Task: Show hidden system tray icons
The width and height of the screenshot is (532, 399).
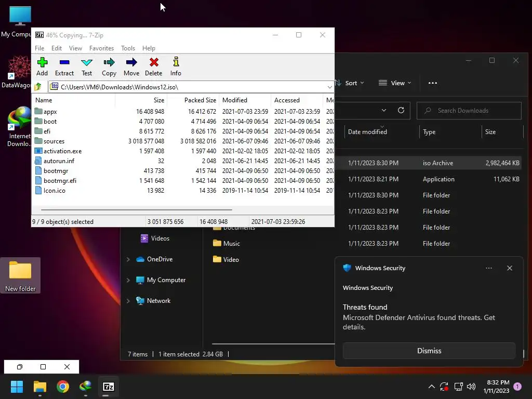Action: [432, 387]
